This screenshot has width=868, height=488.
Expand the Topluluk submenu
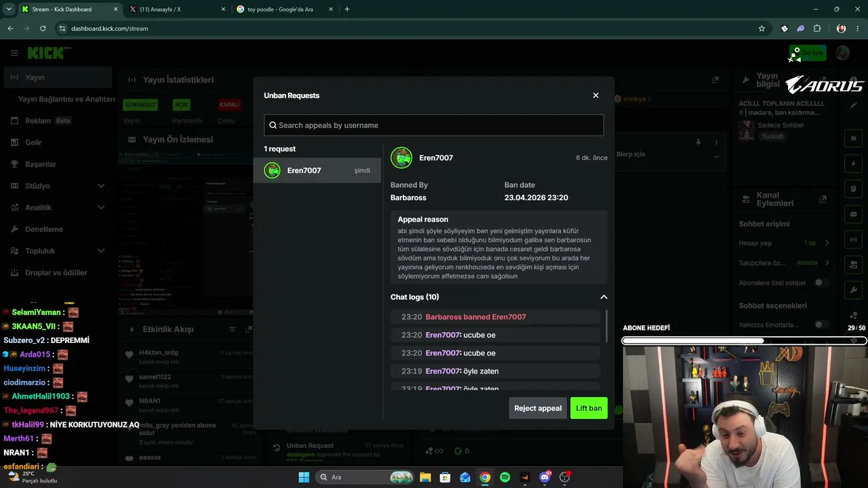pyautogui.click(x=101, y=251)
